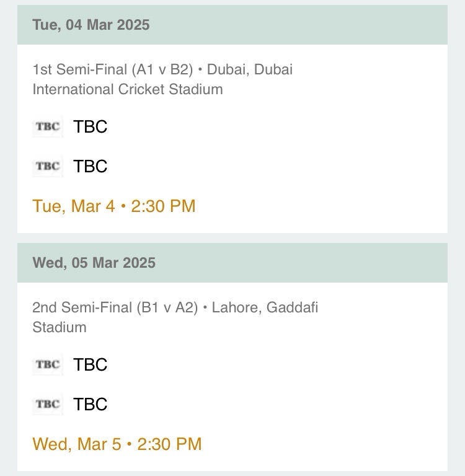Screen dimensions: 465x476
Task: Click the '(B1 v A2)' matchup label
Action: 166,307
